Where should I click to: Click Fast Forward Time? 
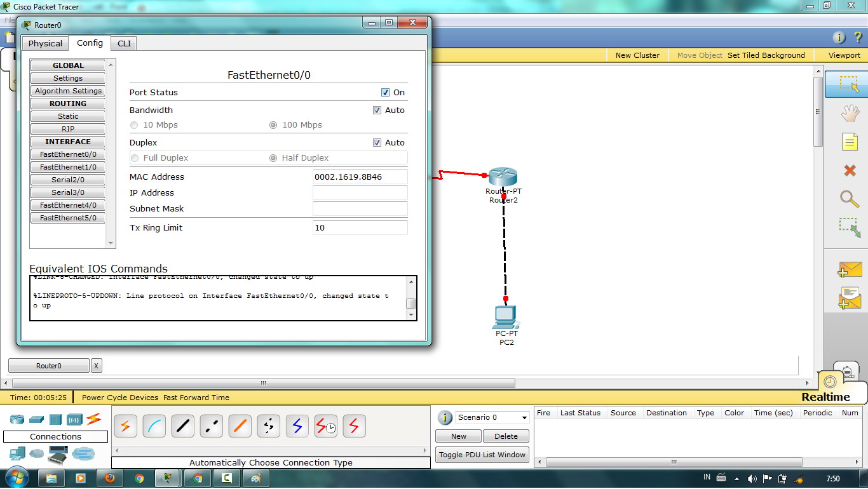pos(196,398)
